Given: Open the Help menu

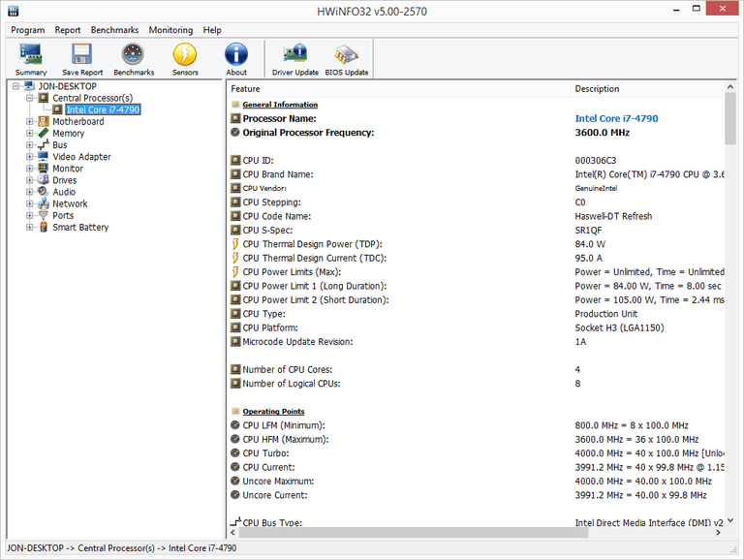Looking at the screenshot, I should click(212, 30).
